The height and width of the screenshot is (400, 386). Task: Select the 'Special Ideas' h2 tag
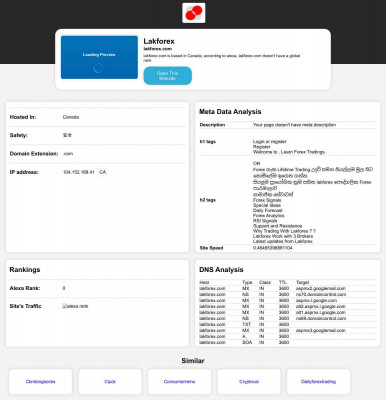click(x=267, y=205)
